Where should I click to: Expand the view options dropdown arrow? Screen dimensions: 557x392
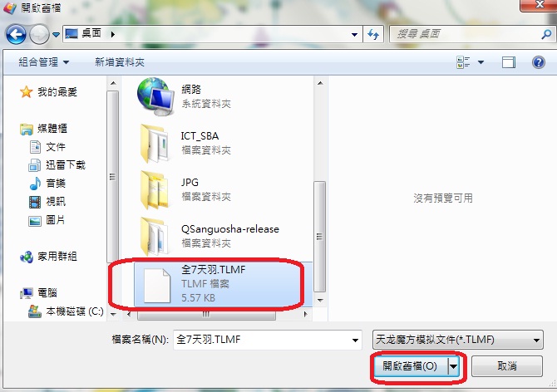[481, 62]
